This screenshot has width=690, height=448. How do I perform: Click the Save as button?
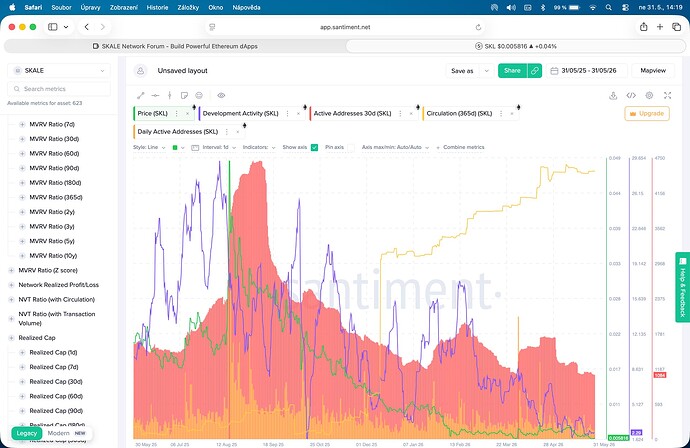coord(462,71)
